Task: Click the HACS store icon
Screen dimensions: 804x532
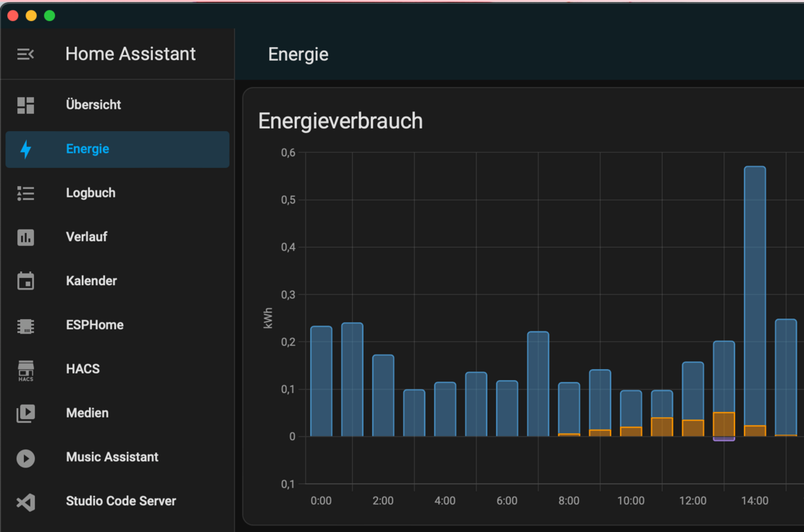Action: click(25, 370)
